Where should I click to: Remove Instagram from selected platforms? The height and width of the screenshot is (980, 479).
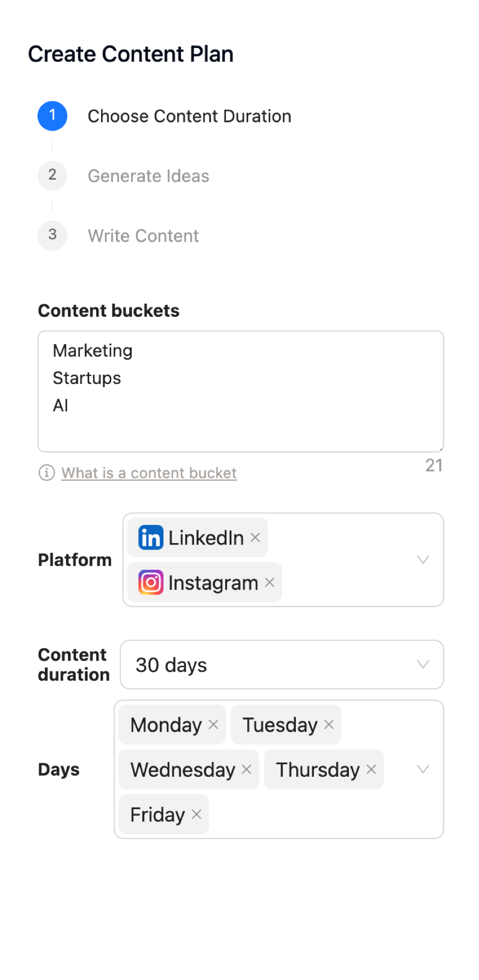pos(269,582)
